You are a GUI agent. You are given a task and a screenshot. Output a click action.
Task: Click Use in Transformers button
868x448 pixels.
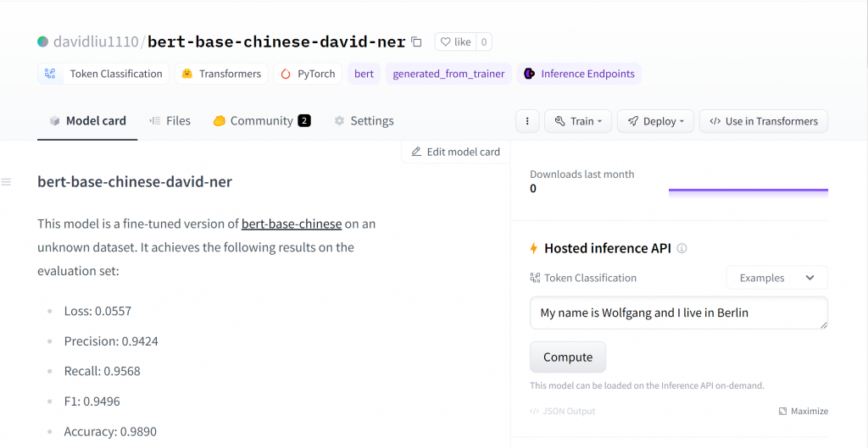(x=764, y=121)
